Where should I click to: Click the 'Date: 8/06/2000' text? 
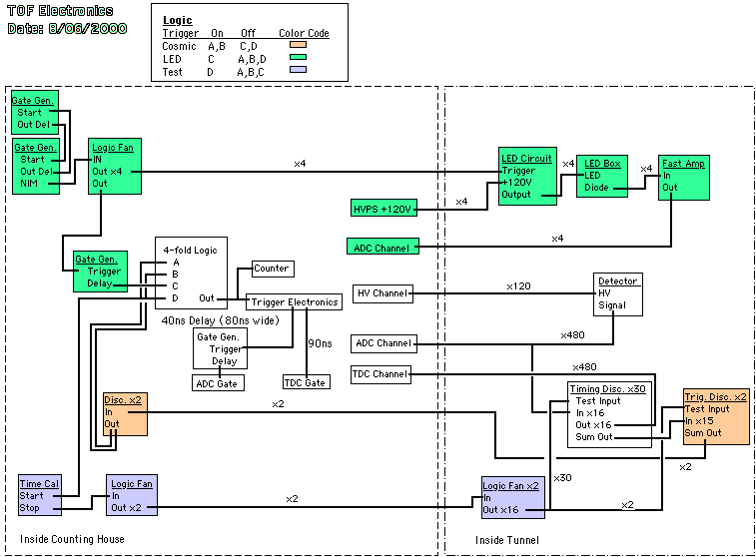pos(67,28)
